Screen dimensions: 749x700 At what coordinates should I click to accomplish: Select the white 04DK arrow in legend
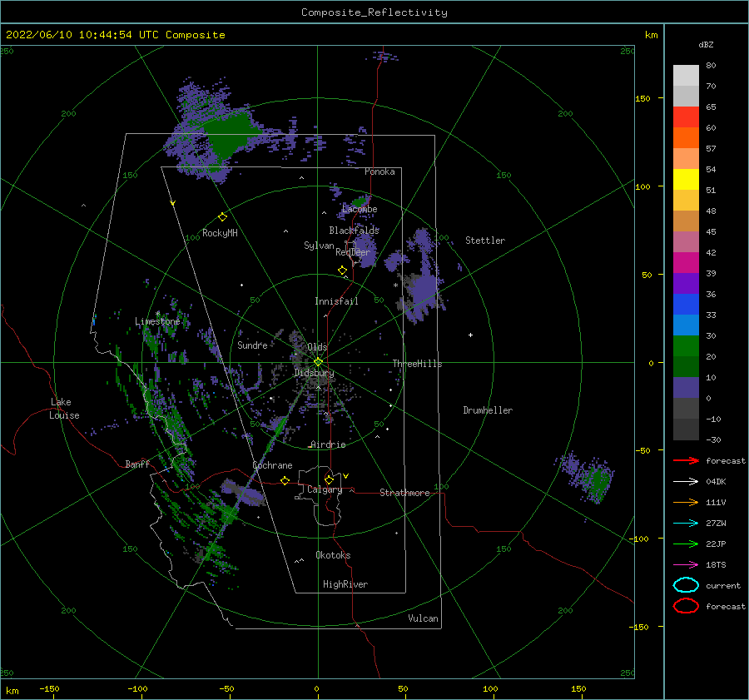tap(686, 482)
